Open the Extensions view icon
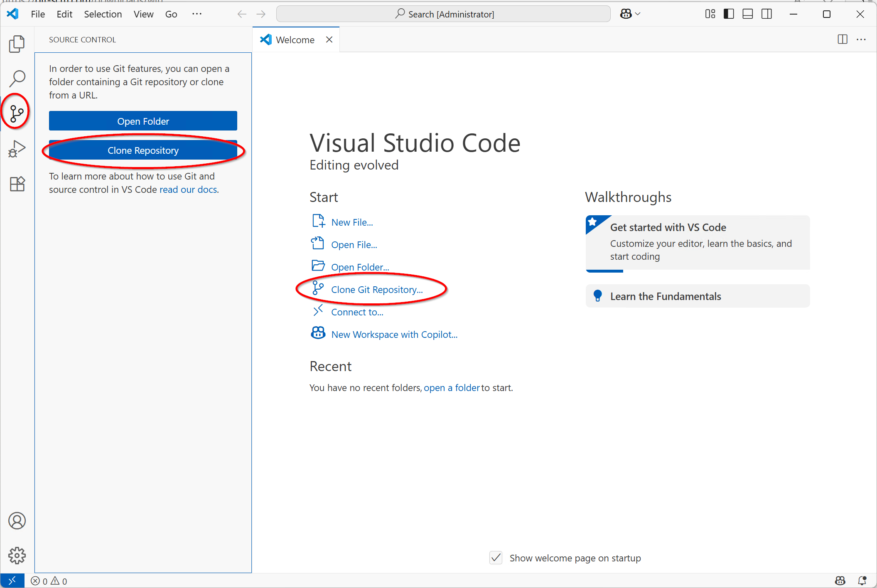Image resolution: width=877 pixels, height=588 pixels. [x=17, y=183]
